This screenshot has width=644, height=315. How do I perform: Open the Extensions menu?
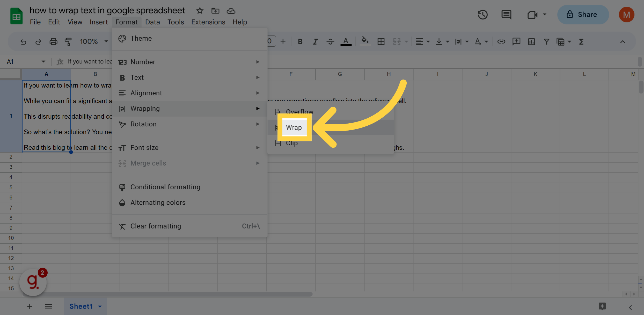coord(208,22)
